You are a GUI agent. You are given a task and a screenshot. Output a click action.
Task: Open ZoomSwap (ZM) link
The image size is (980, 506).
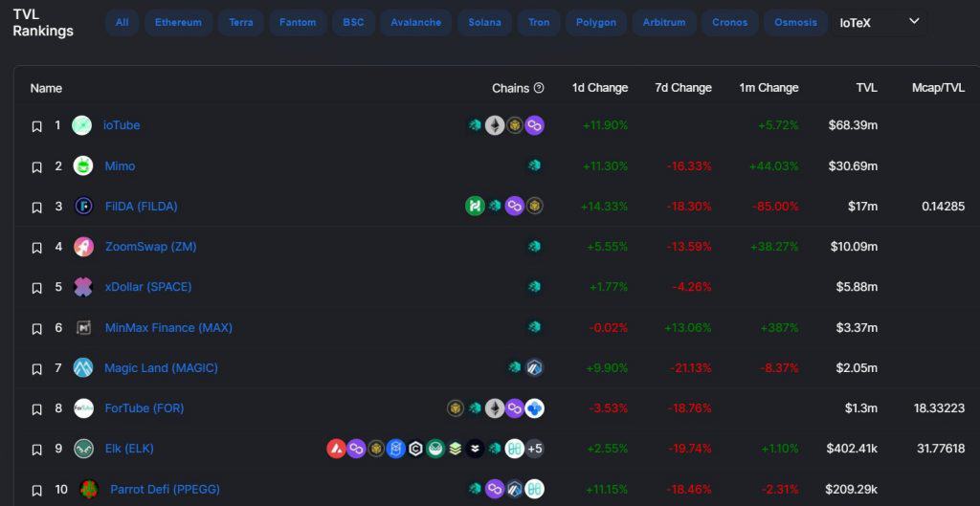coord(150,247)
